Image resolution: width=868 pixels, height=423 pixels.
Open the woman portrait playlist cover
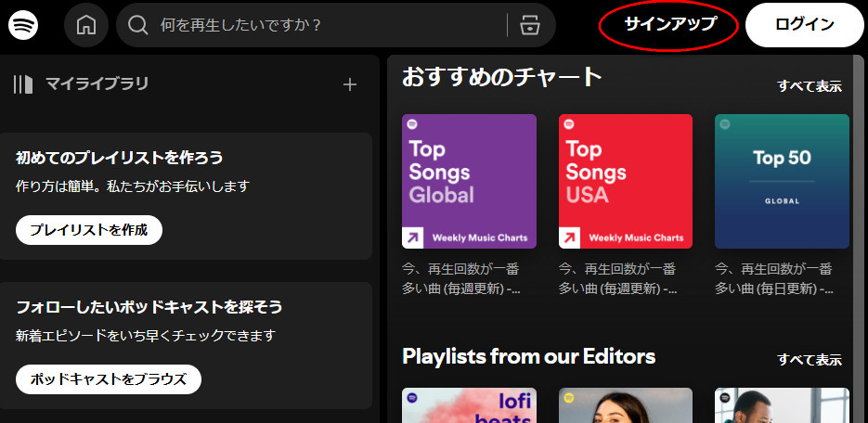pos(626,405)
